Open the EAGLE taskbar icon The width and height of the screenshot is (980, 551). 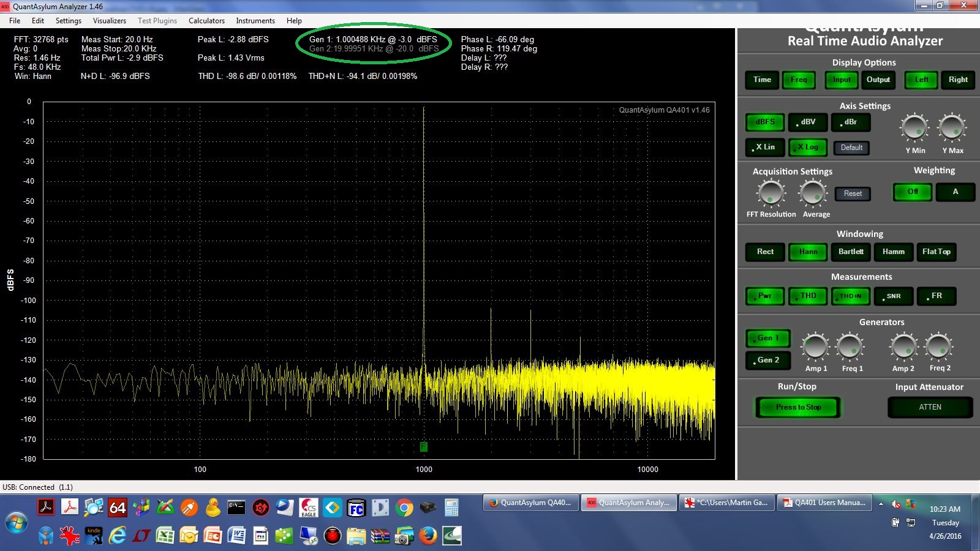pos(308,508)
